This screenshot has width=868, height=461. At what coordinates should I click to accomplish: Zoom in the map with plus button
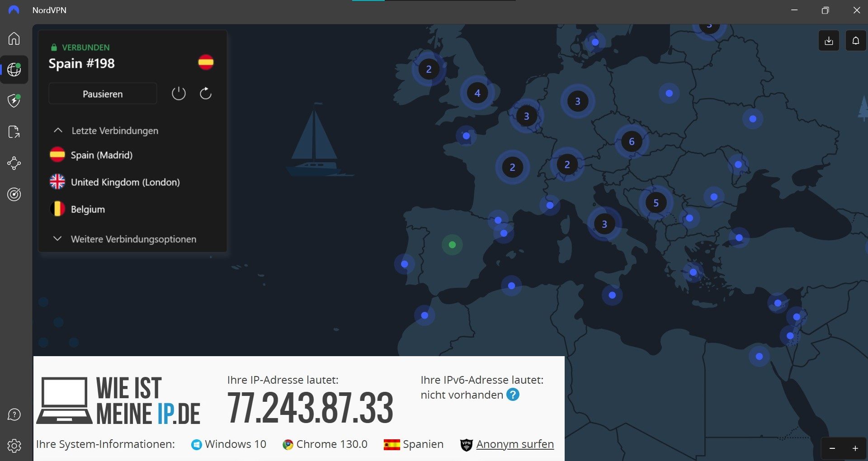855,448
